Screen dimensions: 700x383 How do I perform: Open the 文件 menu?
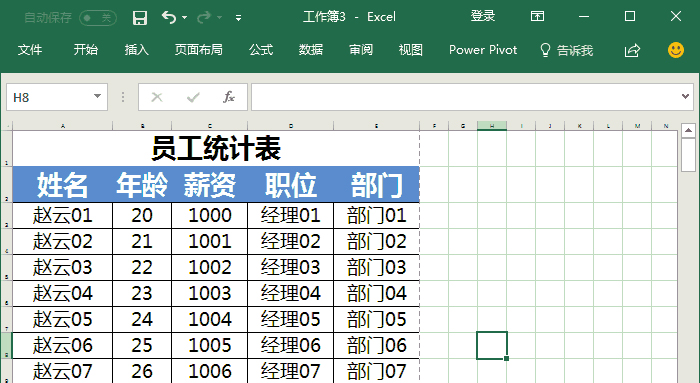(x=30, y=50)
